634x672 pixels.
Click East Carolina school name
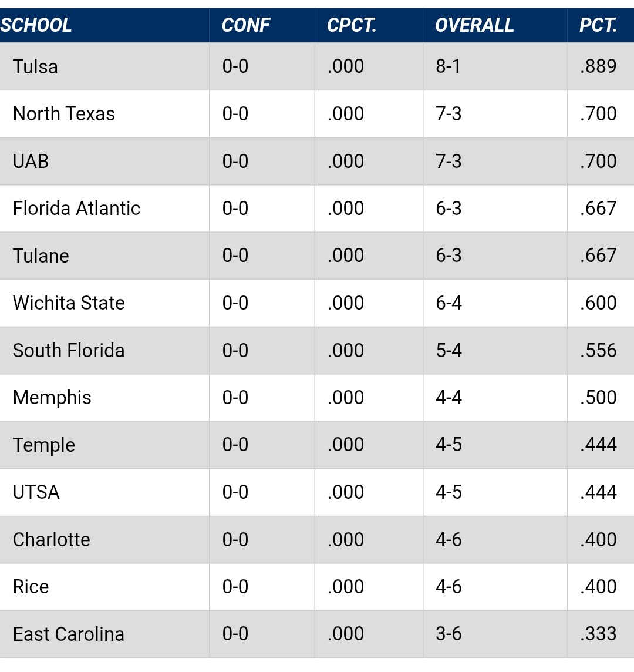(69, 634)
